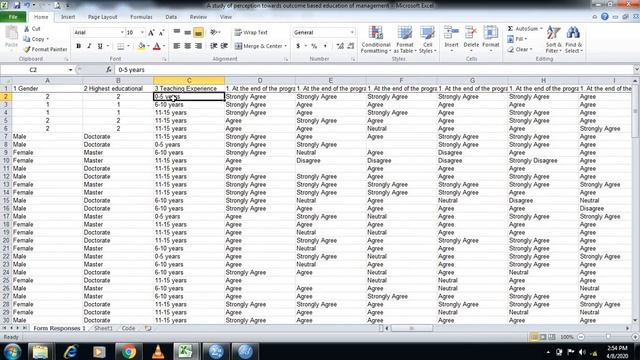This screenshot has width=640, height=360.
Task: Open Format as Table gallery
Action: [405, 39]
